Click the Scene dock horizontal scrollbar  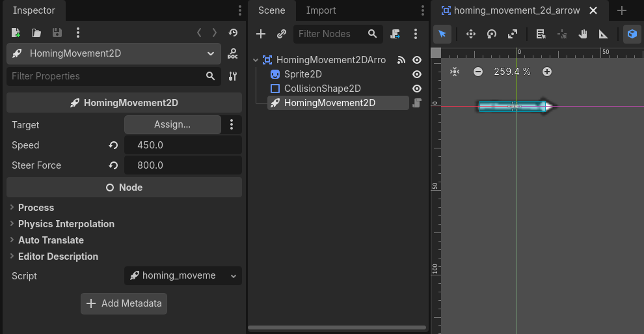click(x=337, y=328)
